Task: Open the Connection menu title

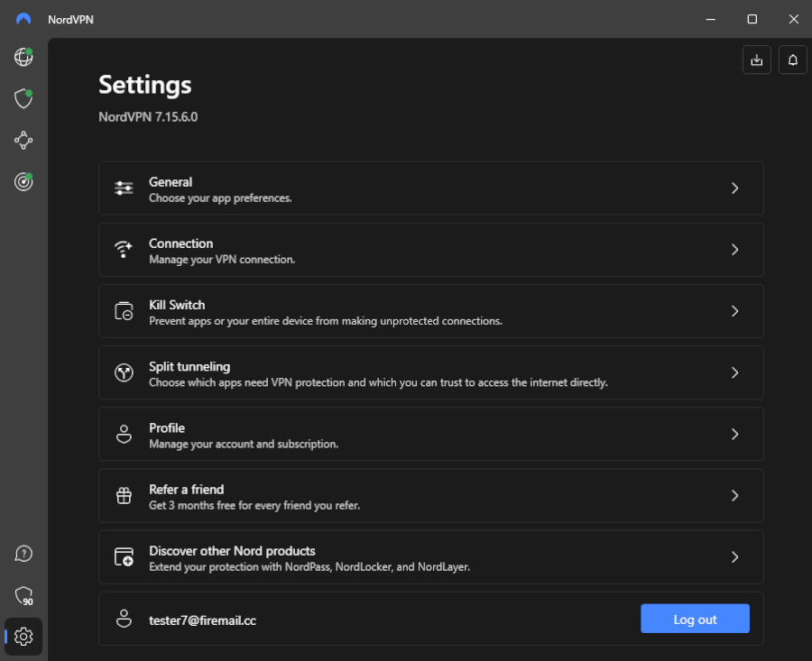Action: [180, 243]
